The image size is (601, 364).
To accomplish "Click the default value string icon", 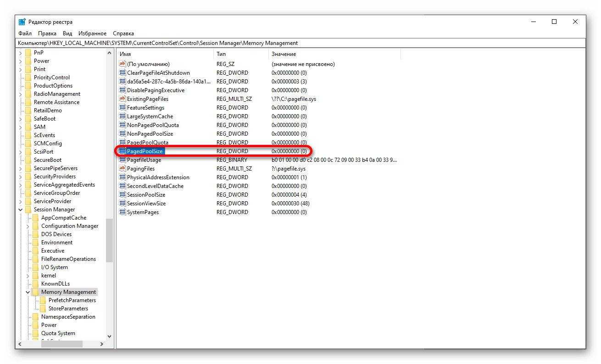I will tap(122, 64).
